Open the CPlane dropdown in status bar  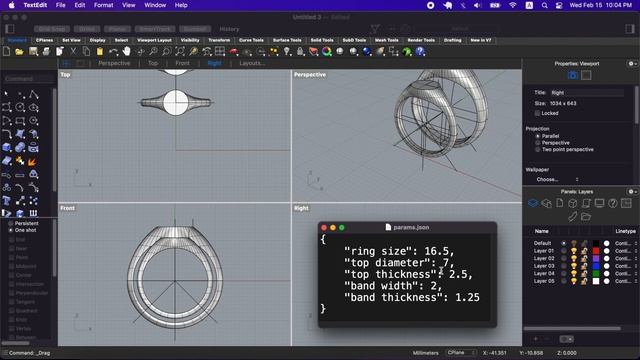pyautogui.click(x=461, y=353)
